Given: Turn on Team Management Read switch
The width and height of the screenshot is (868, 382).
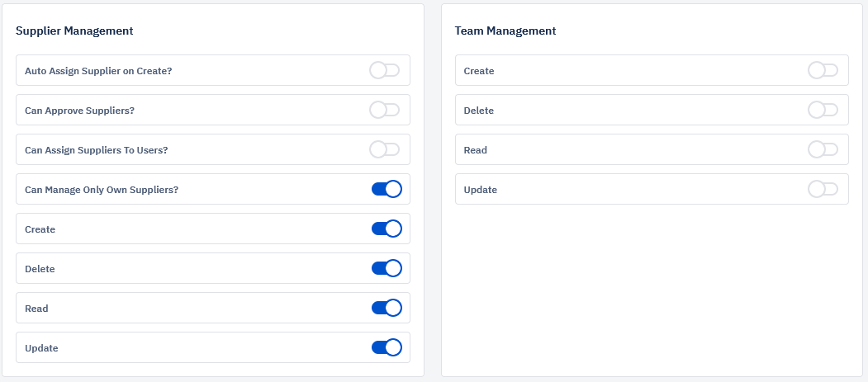Looking at the screenshot, I should pyautogui.click(x=823, y=149).
